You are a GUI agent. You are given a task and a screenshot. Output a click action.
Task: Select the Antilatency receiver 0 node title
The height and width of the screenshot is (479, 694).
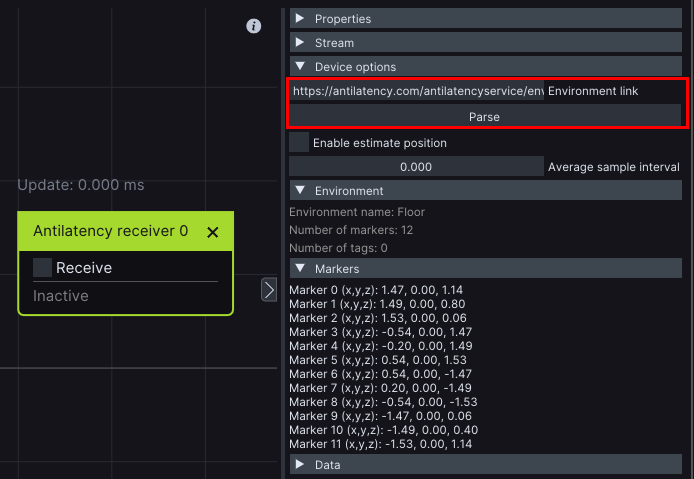click(110, 231)
